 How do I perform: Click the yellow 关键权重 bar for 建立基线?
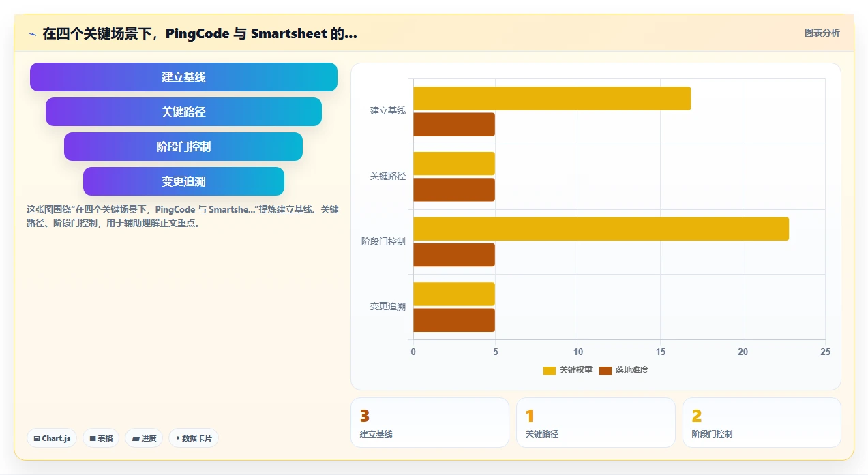pos(552,98)
